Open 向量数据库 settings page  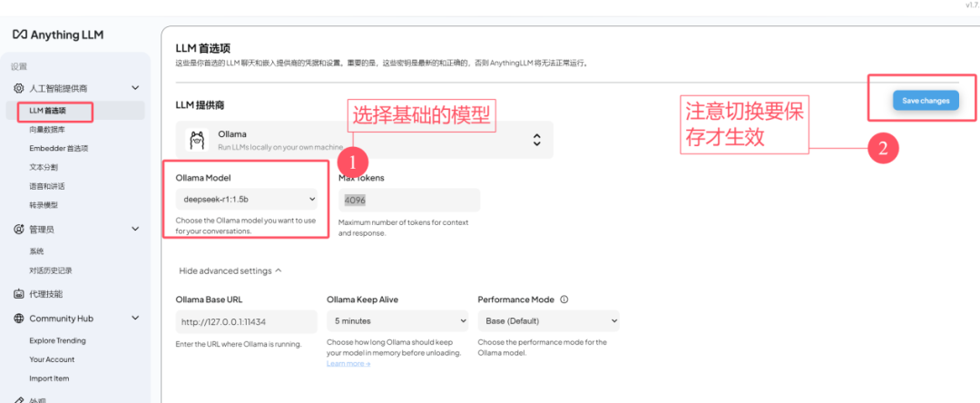click(x=47, y=129)
